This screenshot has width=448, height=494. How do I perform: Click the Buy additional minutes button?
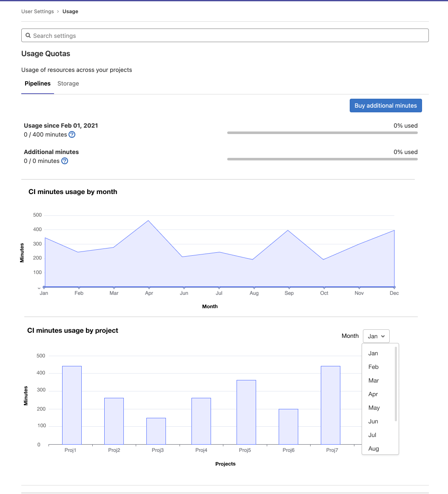pyautogui.click(x=385, y=106)
